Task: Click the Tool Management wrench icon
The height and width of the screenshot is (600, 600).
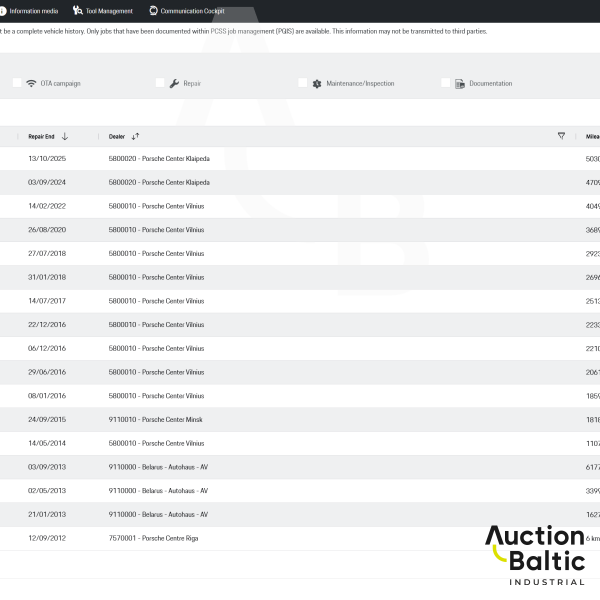Action: tap(78, 11)
